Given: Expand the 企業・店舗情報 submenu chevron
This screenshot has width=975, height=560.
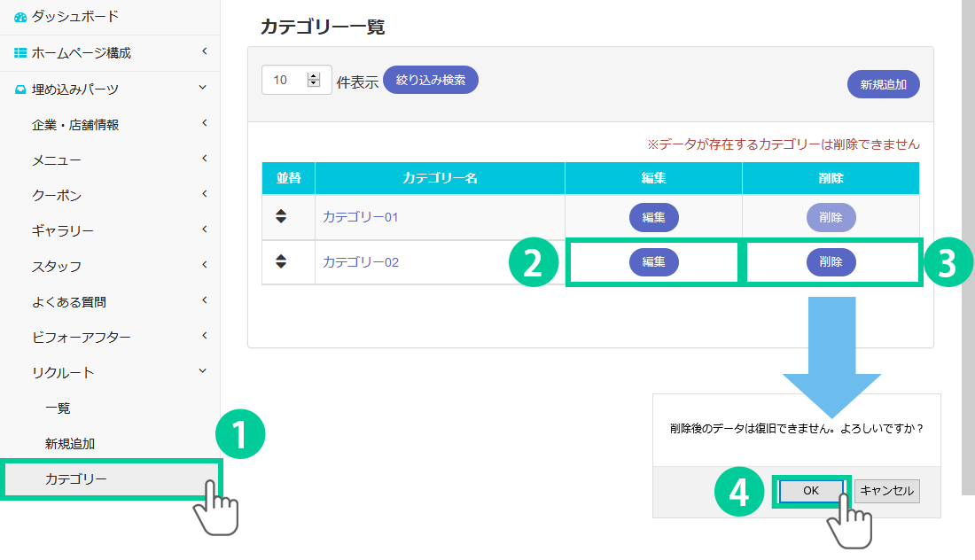Looking at the screenshot, I should tap(203, 123).
